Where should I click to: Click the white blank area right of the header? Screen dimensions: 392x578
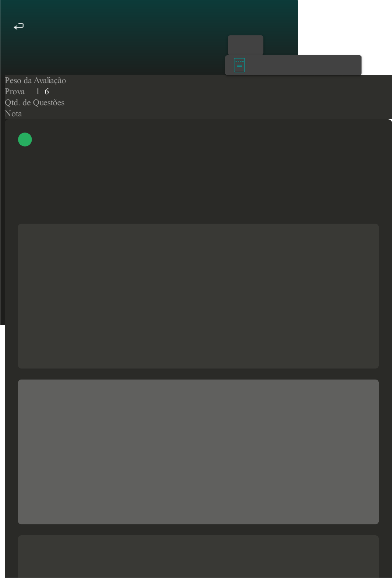[345, 26]
